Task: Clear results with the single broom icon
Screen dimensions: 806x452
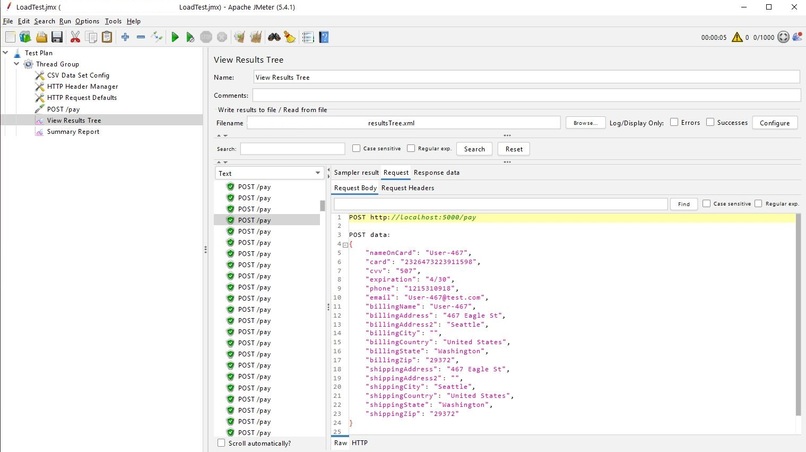Action: pos(239,37)
